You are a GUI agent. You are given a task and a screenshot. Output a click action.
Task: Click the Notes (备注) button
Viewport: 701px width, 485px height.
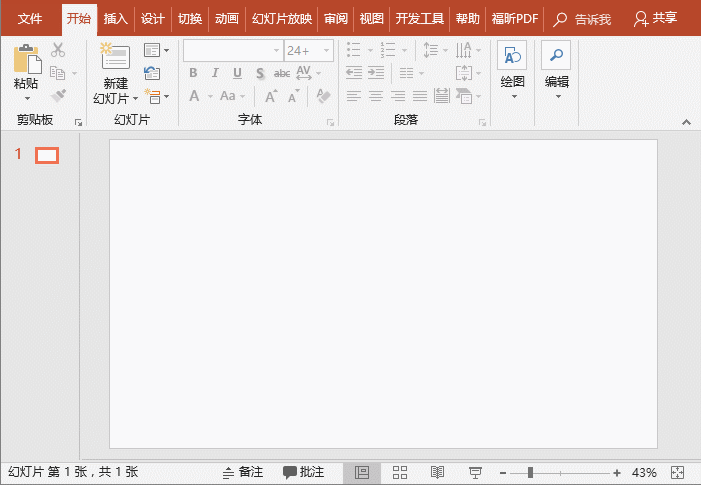click(x=243, y=472)
